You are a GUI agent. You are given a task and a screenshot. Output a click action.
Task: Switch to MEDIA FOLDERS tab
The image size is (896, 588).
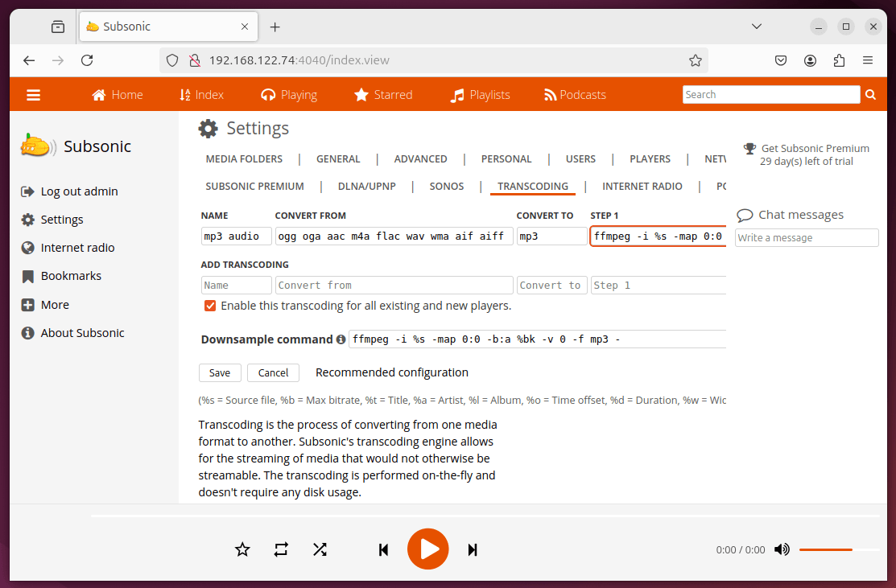[244, 158]
